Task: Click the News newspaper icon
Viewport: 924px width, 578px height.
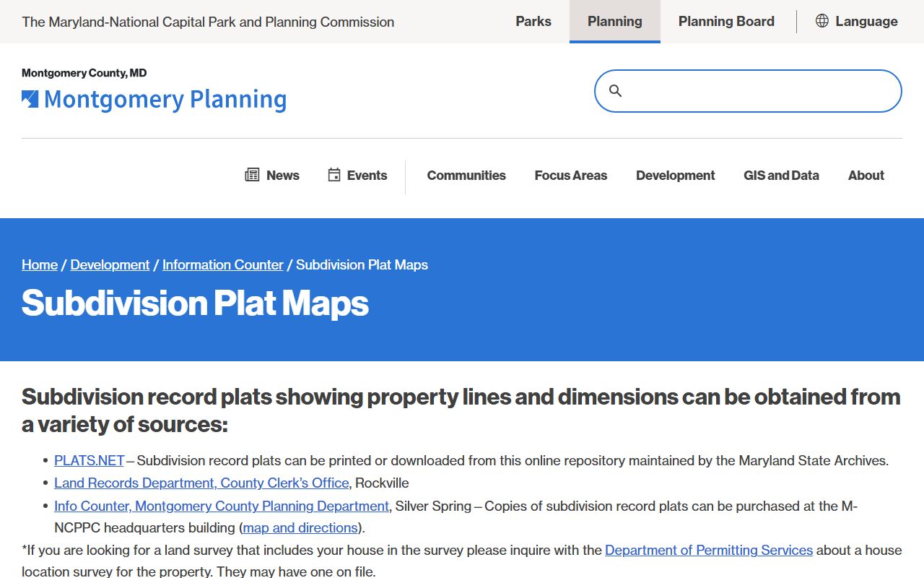Action: click(252, 175)
